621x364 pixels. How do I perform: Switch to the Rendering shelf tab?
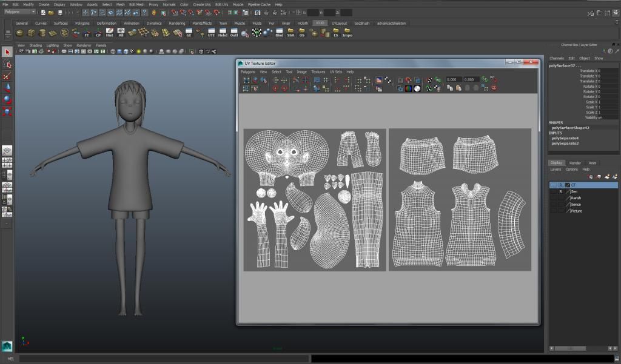[176, 24]
